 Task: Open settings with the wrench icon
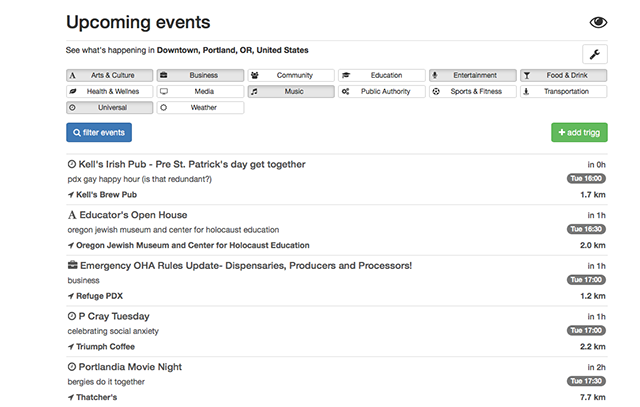[595, 54]
